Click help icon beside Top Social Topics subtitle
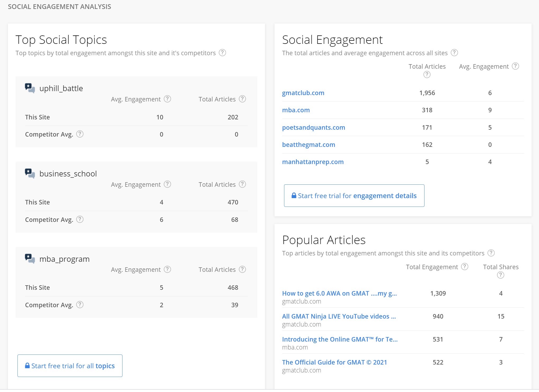 (x=222, y=53)
